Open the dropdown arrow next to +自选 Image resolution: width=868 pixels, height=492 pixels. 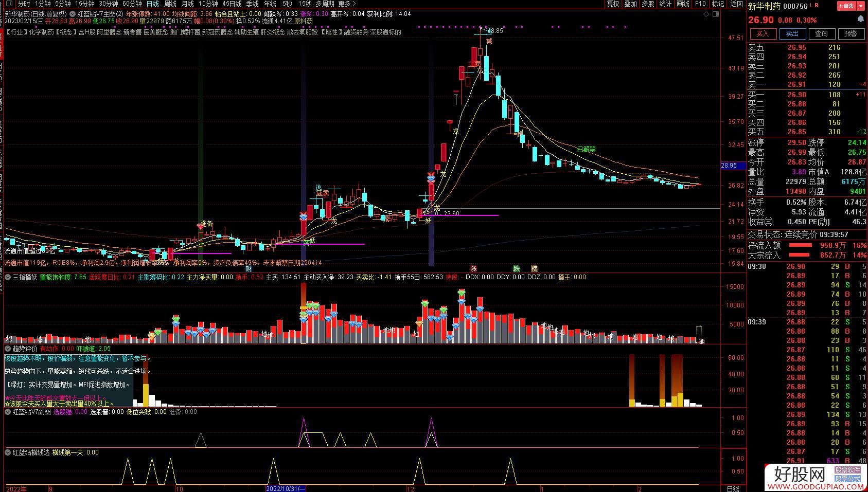click(861, 6)
